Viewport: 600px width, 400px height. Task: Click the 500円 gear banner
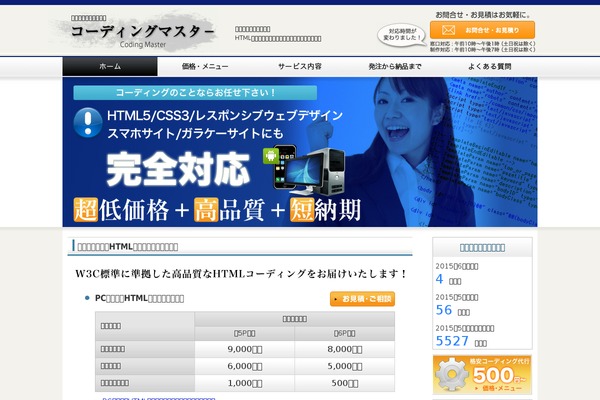pos(482,375)
